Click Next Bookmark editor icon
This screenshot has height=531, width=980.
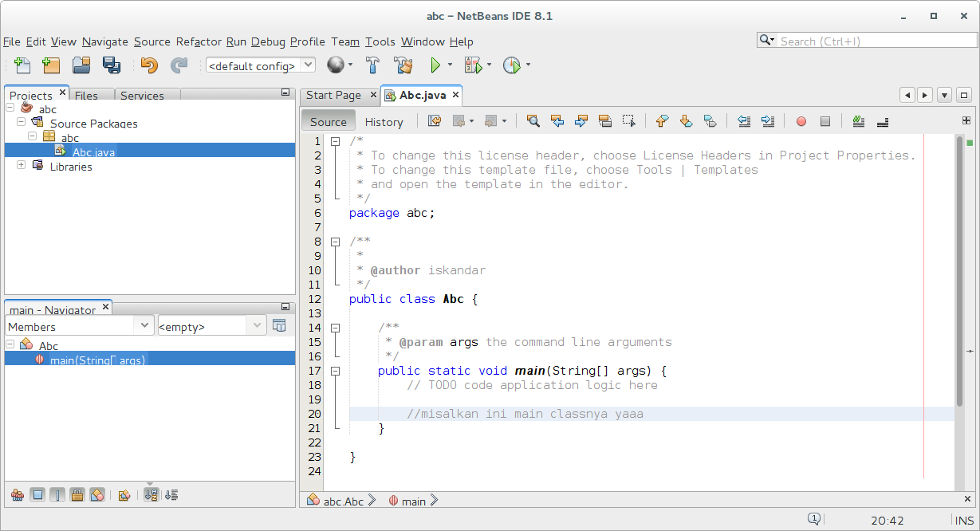(686, 121)
